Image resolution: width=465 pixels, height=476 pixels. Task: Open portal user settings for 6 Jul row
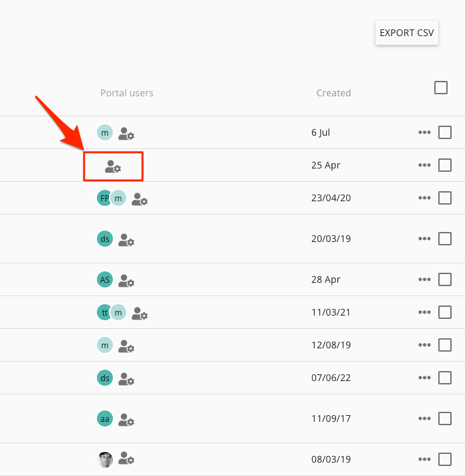pyautogui.click(x=126, y=134)
